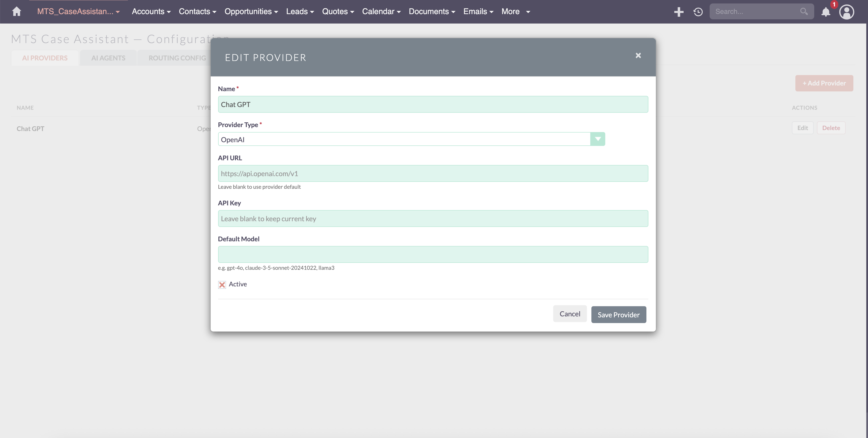The width and height of the screenshot is (868, 438).
Task: Open the user profile avatar icon
Action: [x=847, y=12]
